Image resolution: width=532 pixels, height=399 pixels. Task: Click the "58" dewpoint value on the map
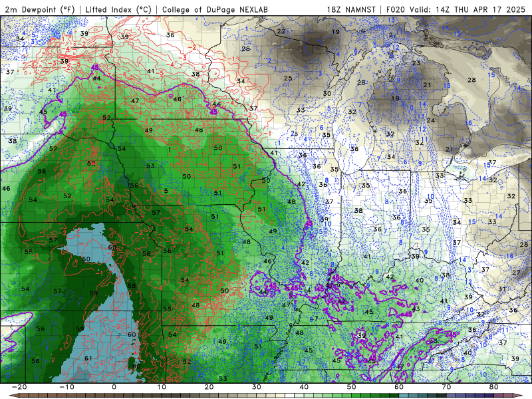(132, 286)
